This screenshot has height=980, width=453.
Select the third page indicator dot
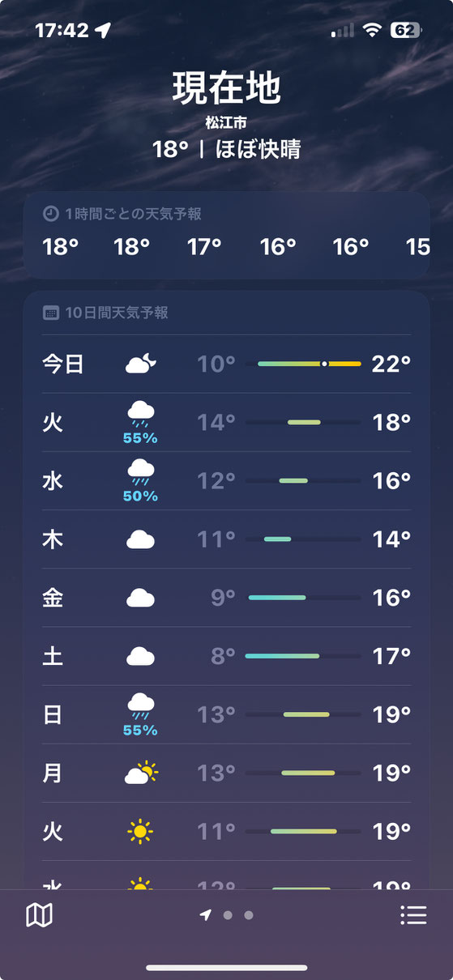tap(249, 915)
